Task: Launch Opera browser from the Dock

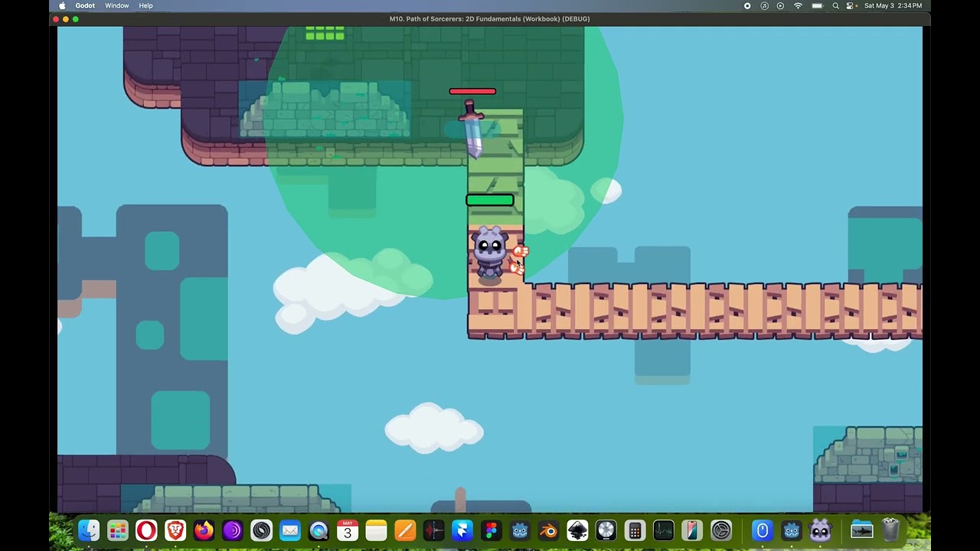Action: pyautogui.click(x=146, y=530)
